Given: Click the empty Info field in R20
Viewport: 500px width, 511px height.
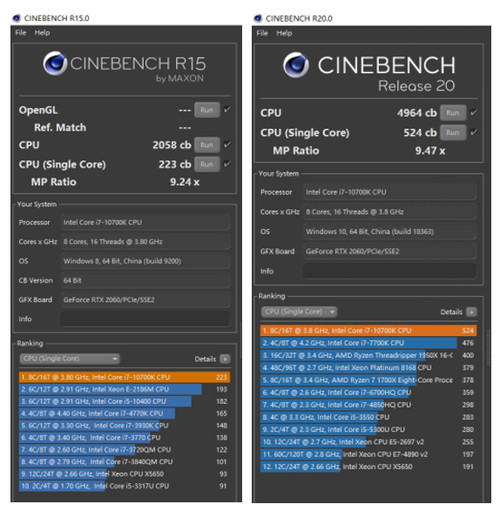Looking at the screenshot, I should 389,271.
